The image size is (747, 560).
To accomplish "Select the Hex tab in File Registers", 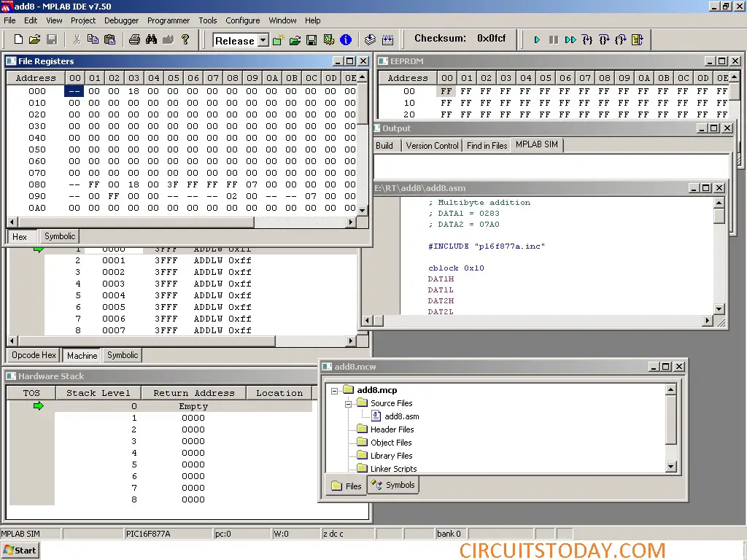I will click(x=20, y=237).
